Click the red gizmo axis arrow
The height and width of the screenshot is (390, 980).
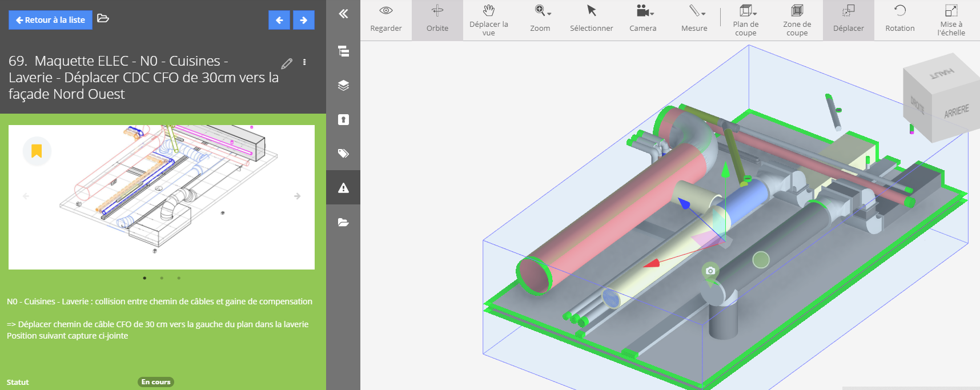(x=652, y=264)
